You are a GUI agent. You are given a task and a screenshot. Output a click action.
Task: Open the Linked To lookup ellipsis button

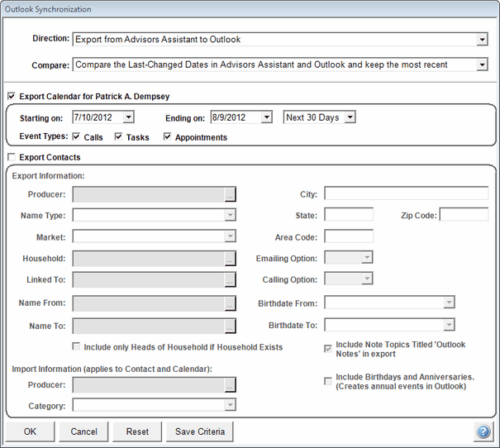click(230, 279)
